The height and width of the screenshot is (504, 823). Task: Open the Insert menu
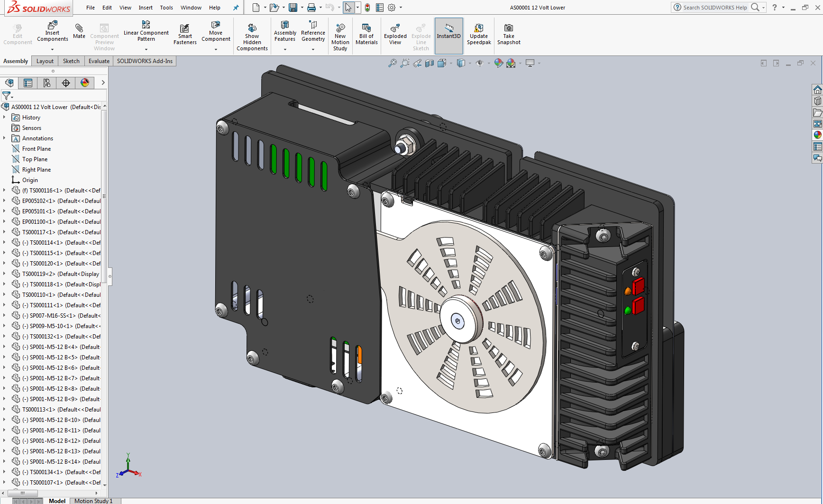146,8
